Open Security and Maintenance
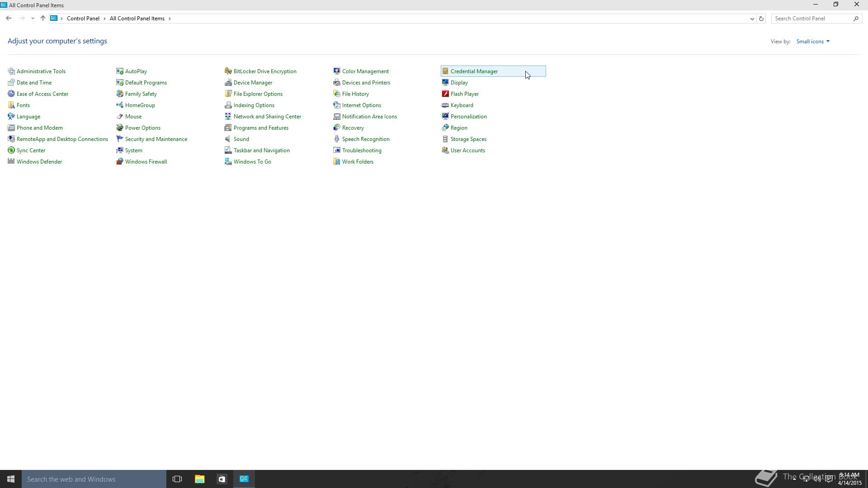This screenshot has height=488, width=868. click(x=156, y=139)
